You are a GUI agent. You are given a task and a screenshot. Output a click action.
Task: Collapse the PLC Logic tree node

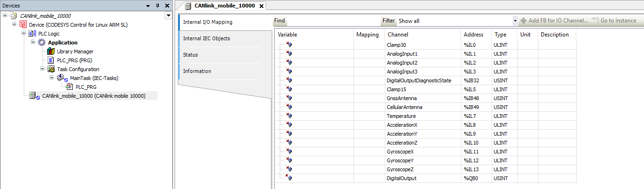click(x=24, y=34)
